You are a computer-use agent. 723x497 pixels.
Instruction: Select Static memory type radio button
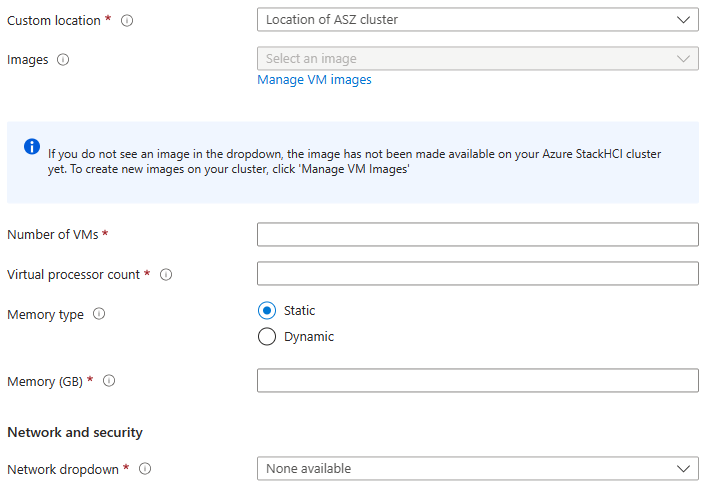coord(267,311)
